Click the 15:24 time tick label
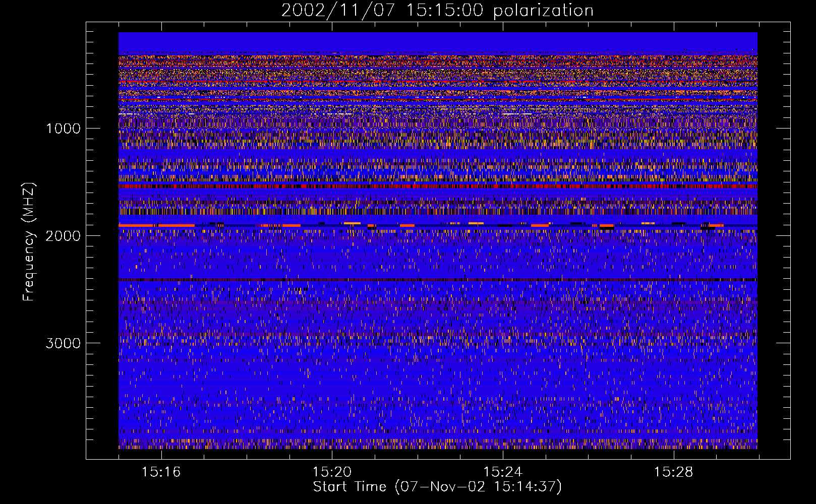816x504 pixels. coord(503,472)
